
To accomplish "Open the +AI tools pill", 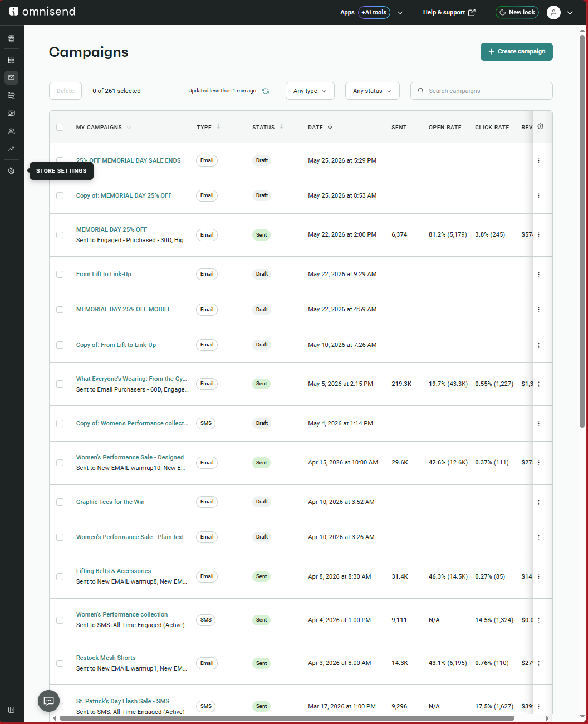I will 374,12.
